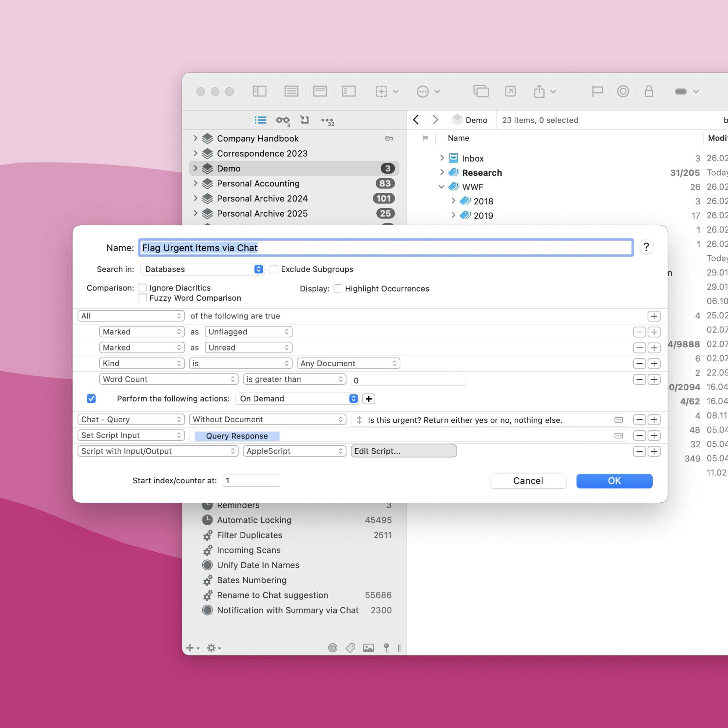This screenshot has height=728, width=728.
Task: Open the On Demand trigger dropdown
Action: point(297,399)
